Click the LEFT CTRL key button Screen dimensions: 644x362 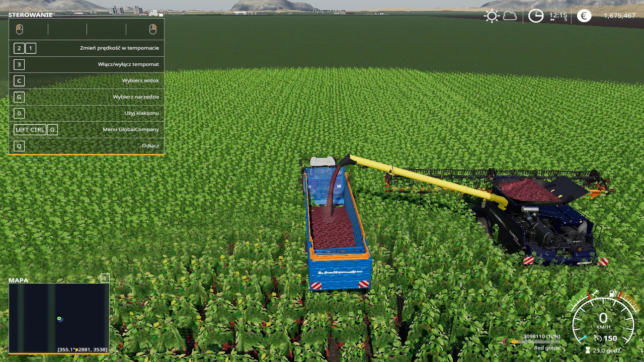coord(30,130)
